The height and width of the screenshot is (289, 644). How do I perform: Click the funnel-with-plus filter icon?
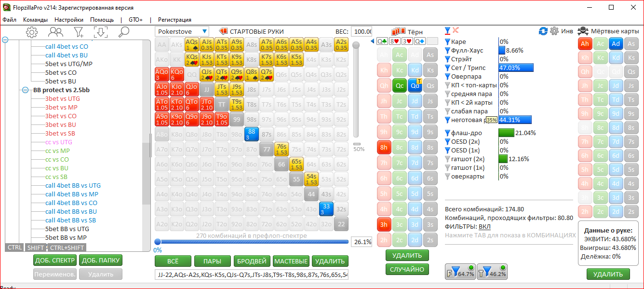point(79,32)
